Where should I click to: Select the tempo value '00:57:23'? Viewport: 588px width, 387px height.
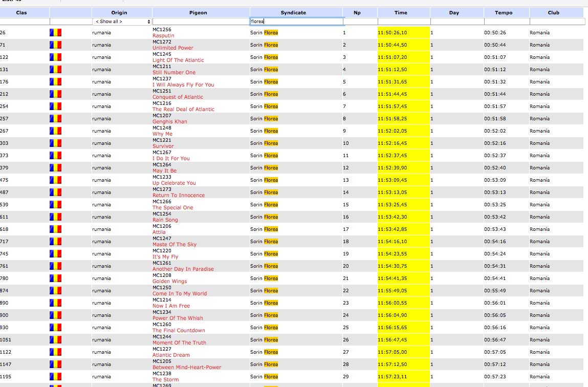pyautogui.click(x=495, y=376)
